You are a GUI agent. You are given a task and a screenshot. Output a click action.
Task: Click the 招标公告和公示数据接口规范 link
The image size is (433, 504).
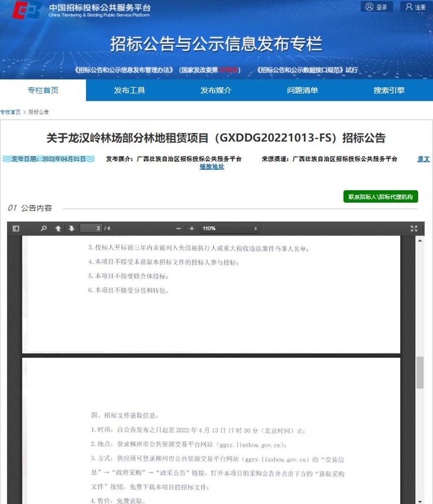(x=300, y=70)
